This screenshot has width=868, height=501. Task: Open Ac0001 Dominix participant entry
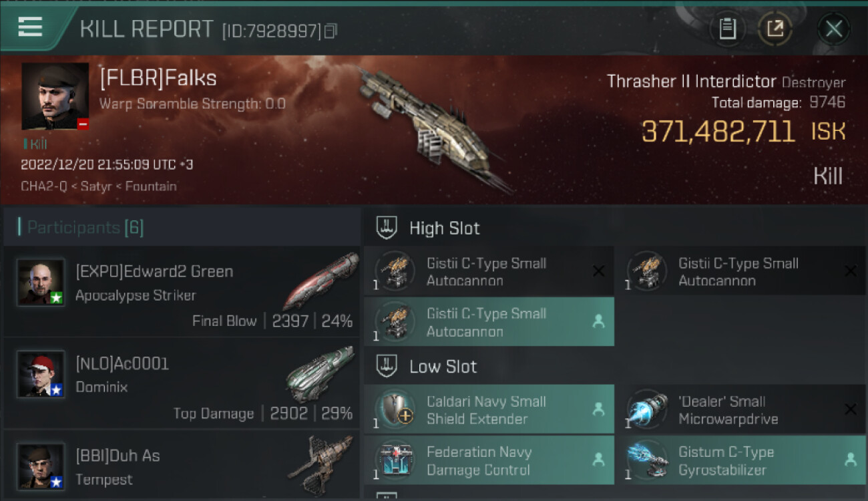click(x=182, y=383)
